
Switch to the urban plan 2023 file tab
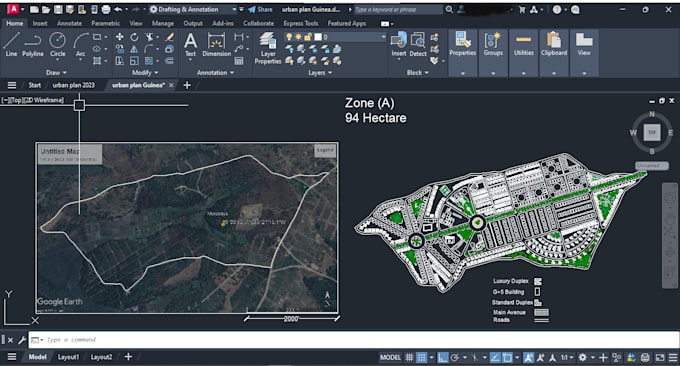pos(73,85)
